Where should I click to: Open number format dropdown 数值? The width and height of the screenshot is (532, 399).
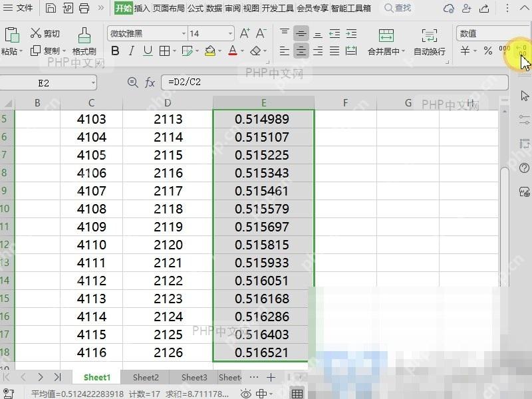(x=493, y=34)
